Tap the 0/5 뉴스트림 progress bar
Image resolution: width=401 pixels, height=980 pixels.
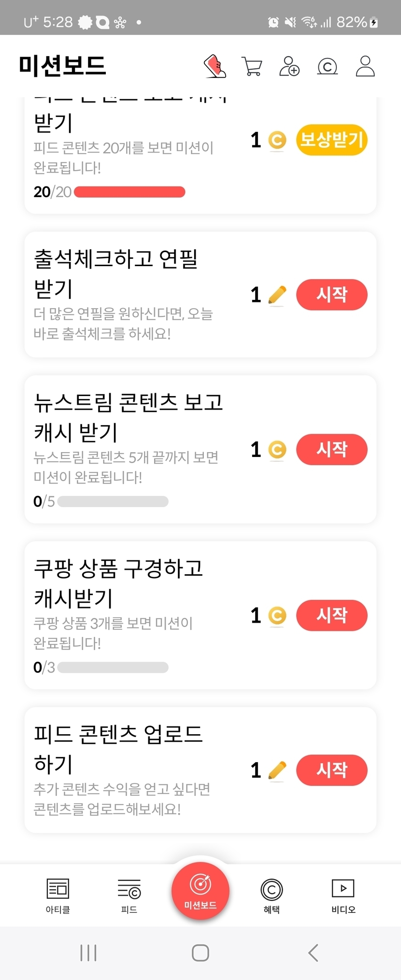point(113,502)
